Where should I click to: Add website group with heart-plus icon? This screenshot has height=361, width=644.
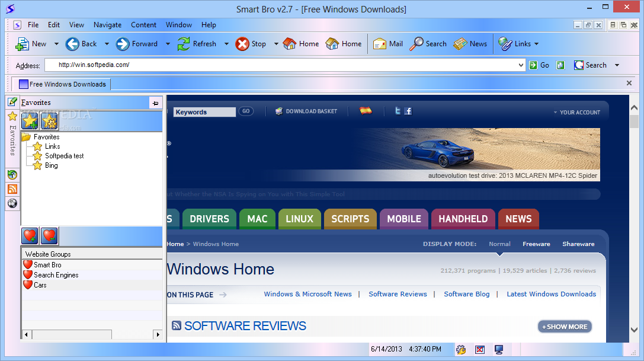click(30, 236)
